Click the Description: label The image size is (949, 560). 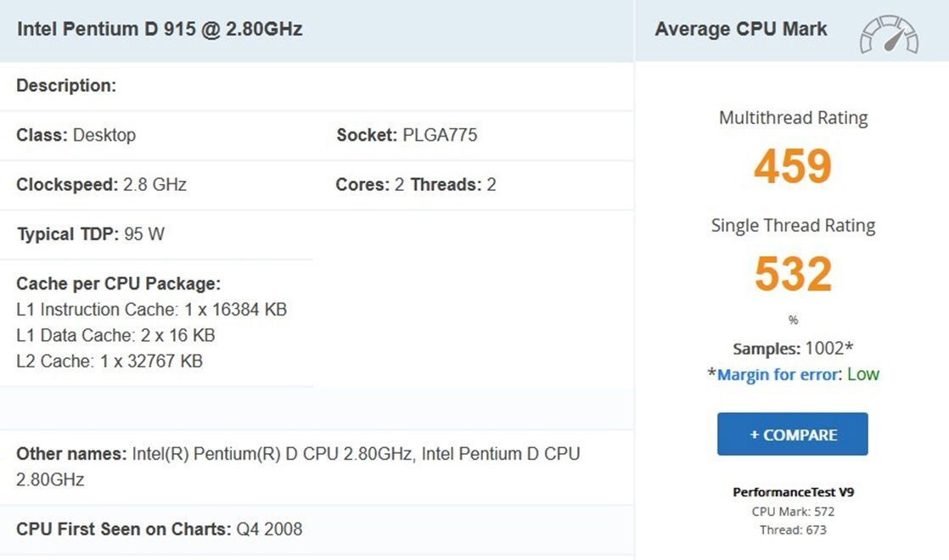pyautogui.click(x=66, y=85)
